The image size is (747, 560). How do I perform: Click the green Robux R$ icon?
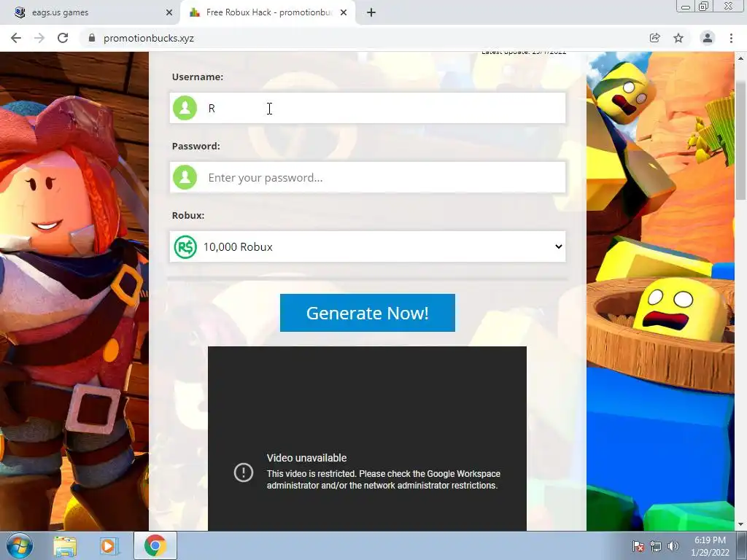(185, 246)
